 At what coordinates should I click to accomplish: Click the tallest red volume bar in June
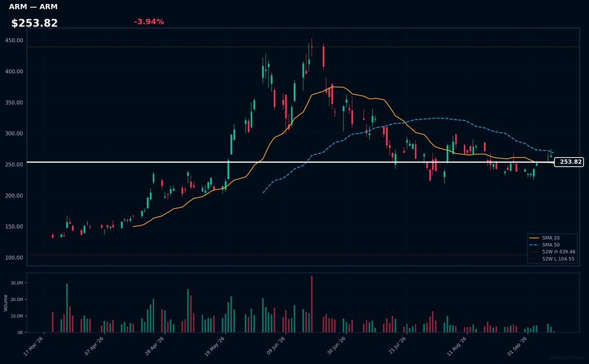[x=312, y=304]
